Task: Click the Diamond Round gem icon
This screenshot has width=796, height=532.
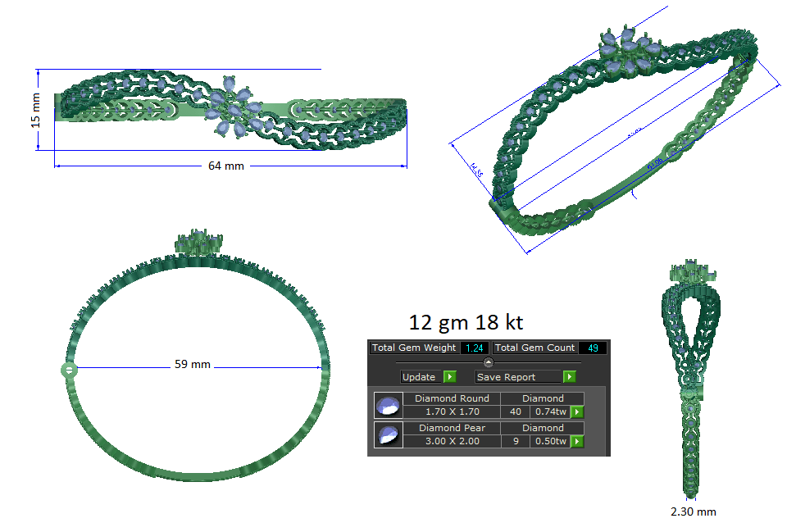Action: point(388,405)
